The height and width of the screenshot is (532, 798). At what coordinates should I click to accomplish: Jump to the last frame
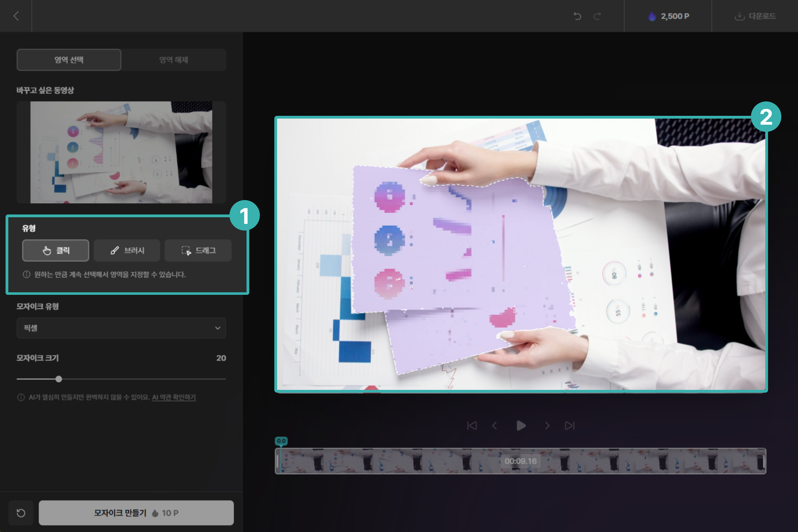point(570,426)
